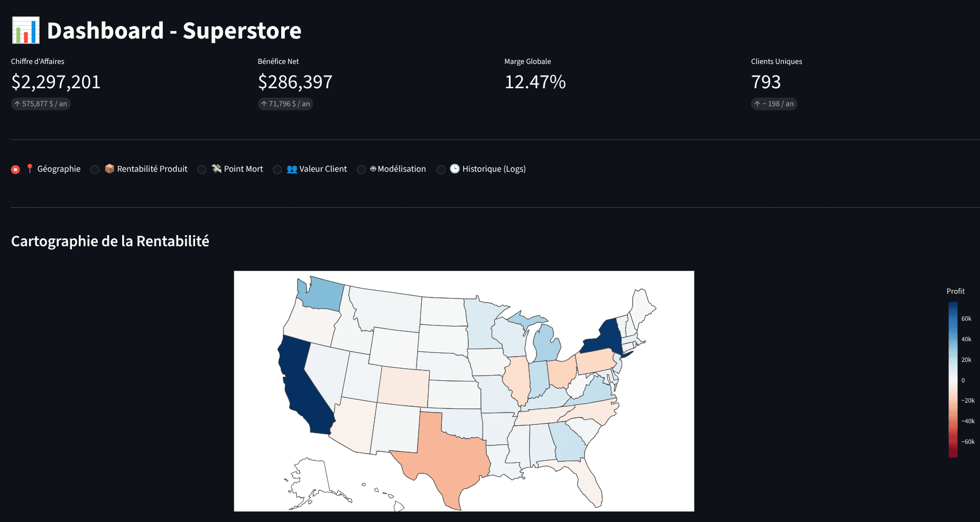
Task: Select the Rentabilité Produit radio button
Action: [95, 169]
